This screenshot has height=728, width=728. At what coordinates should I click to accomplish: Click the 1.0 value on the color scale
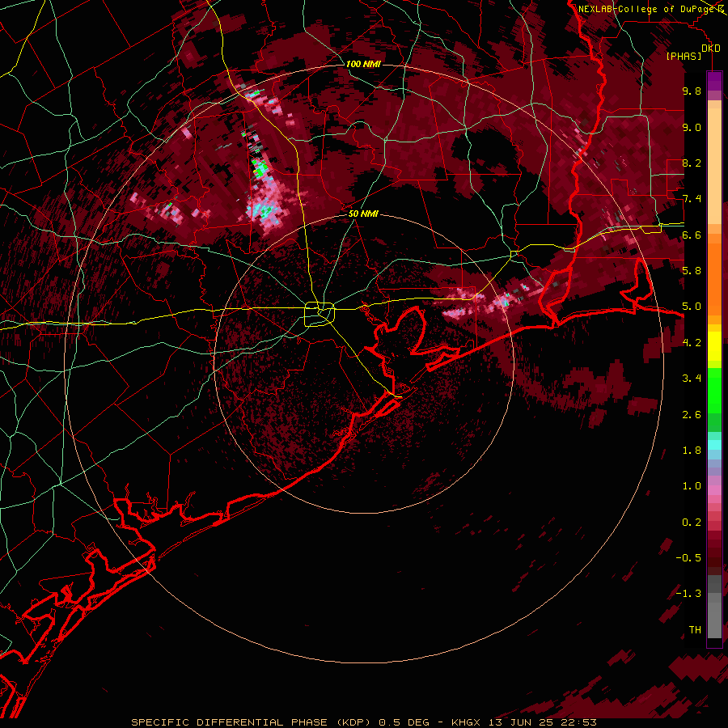click(x=692, y=486)
